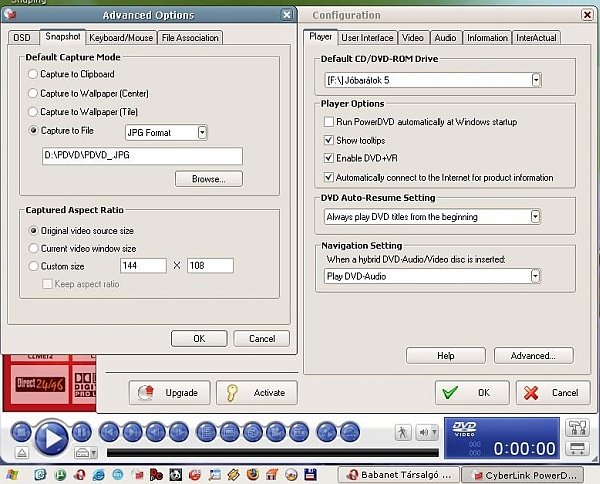Switch to Babanet Társalgó taskbar window
The height and width of the screenshot is (484, 600).
click(x=399, y=474)
